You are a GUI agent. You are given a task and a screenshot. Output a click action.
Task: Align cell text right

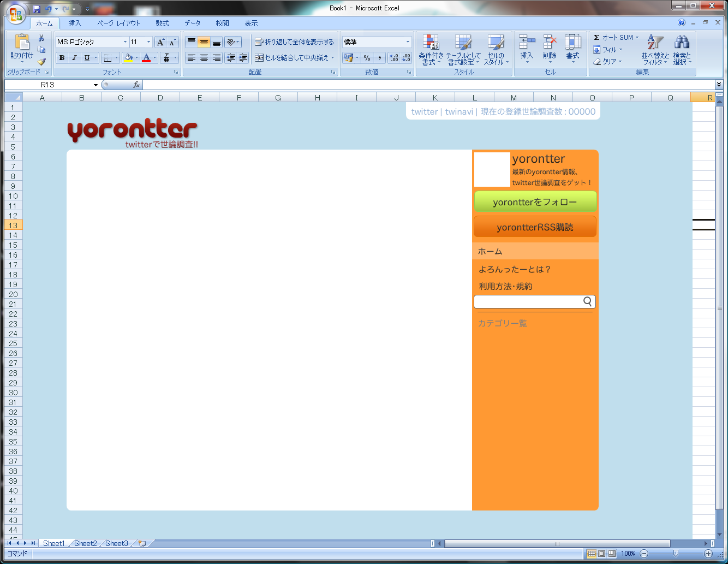216,58
